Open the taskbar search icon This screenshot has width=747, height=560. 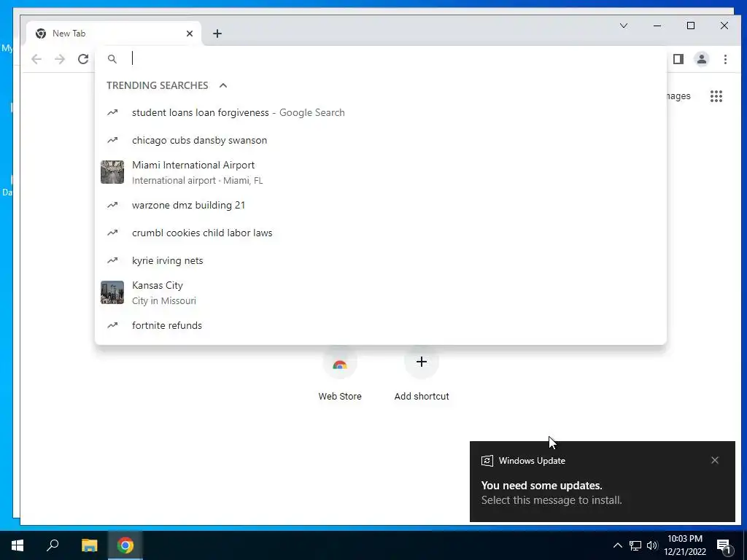pos(53,545)
